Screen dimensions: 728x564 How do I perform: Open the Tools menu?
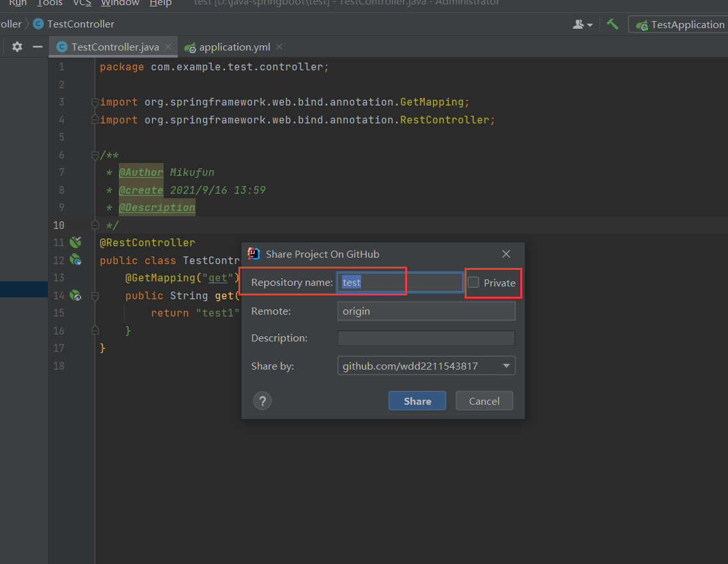(x=50, y=3)
